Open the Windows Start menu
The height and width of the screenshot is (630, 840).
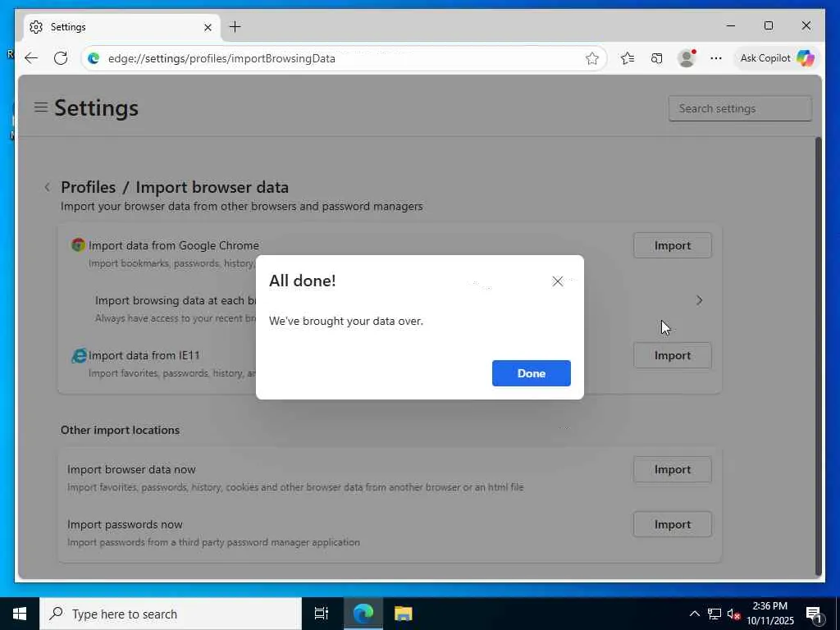20,614
